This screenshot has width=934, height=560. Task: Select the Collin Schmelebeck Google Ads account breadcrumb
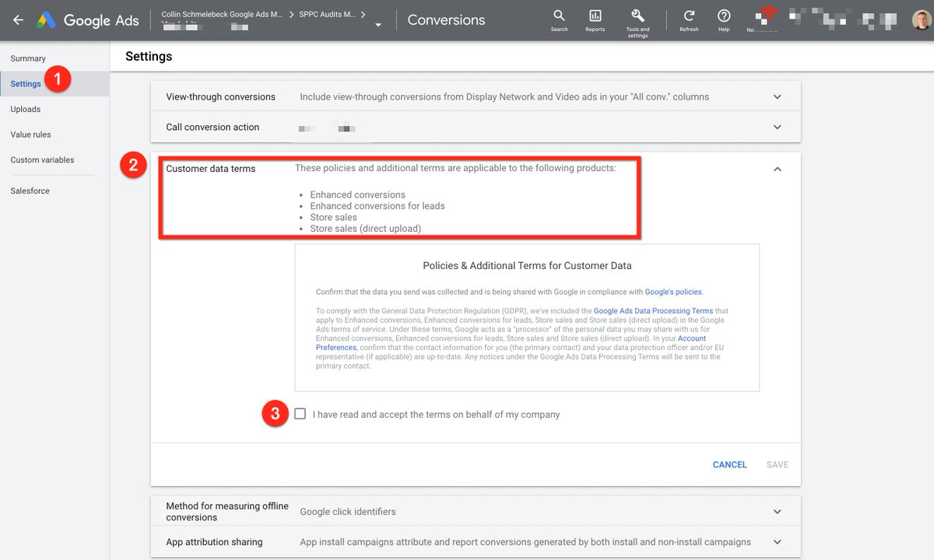222,14
